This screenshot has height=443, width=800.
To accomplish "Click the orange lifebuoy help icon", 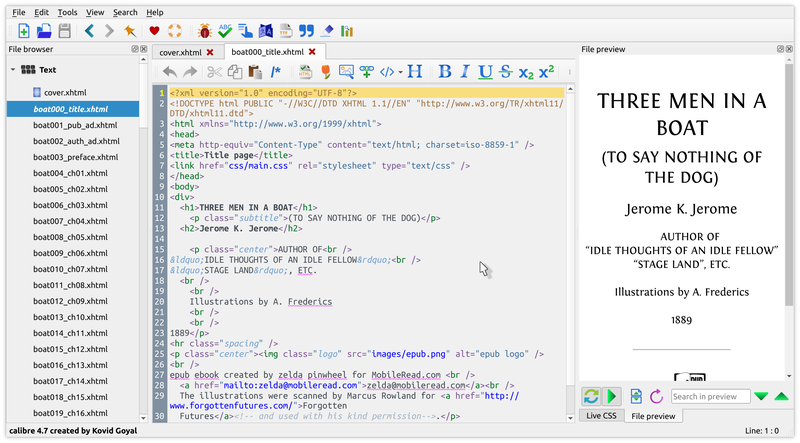I will 175,31.
